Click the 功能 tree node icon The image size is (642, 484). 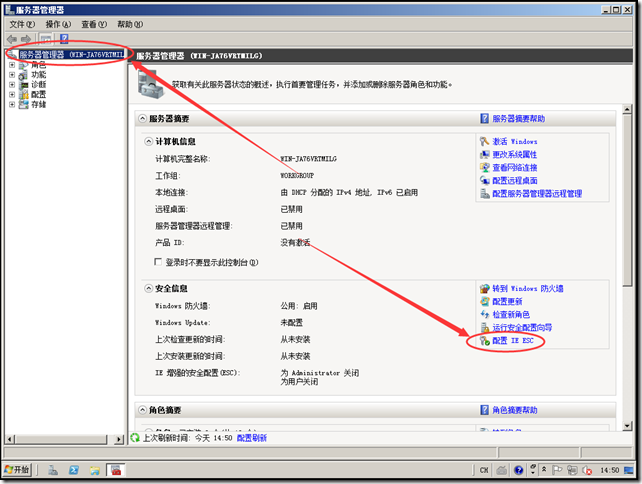pos(24,75)
